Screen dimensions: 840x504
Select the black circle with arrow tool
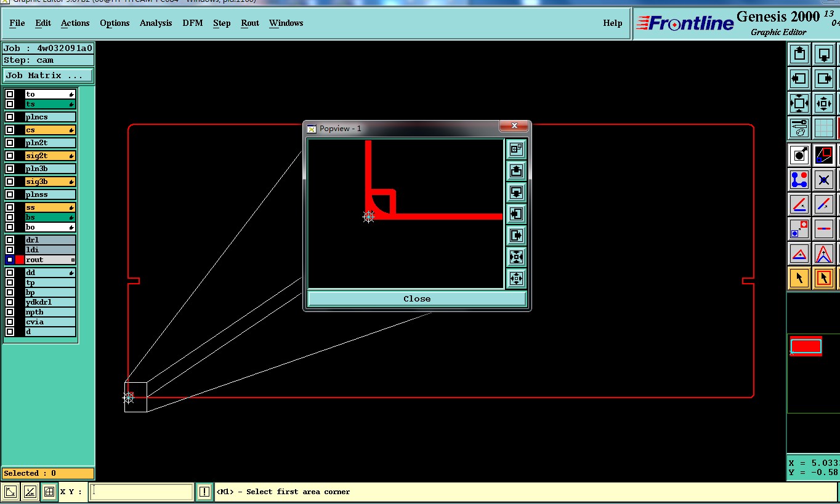click(799, 155)
